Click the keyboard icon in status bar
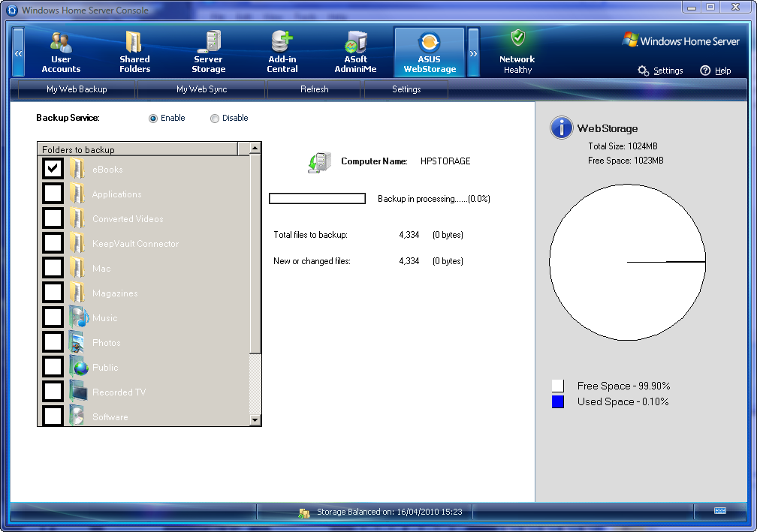Viewport: 757px width, 532px height. [719, 511]
